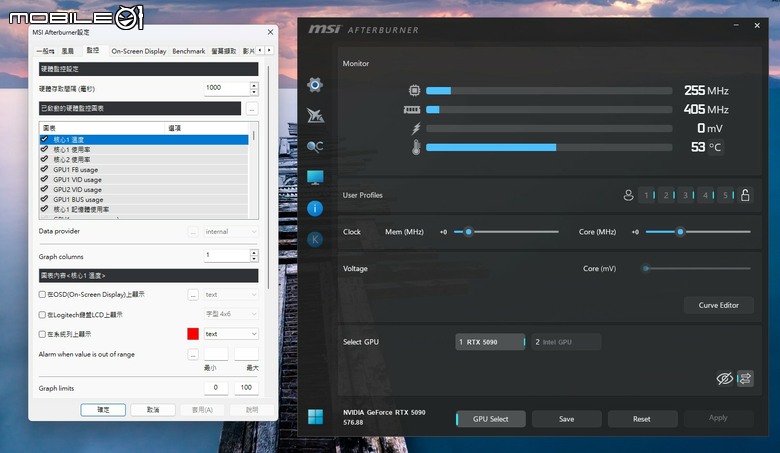Click the MSI dragon fan icon in sidebar
Image resolution: width=780 pixels, height=453 pixels.
pyautogui.click(x=315, y=115)
